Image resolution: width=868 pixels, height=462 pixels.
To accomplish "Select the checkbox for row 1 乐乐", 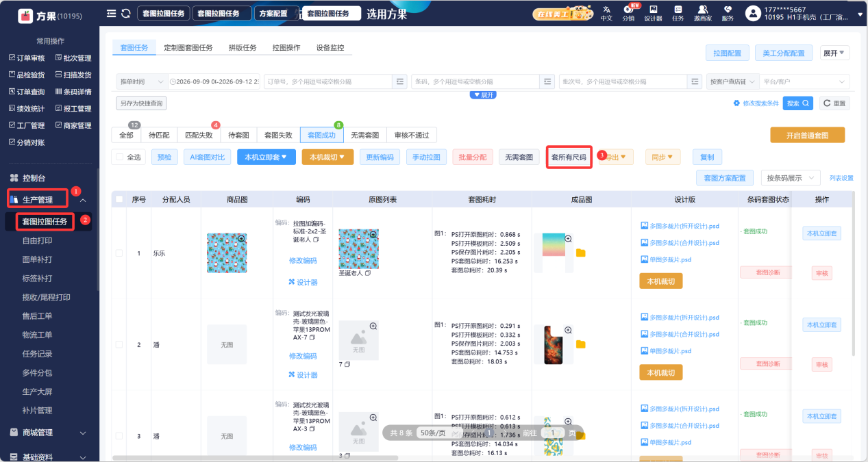I will [x=120, y=253].
